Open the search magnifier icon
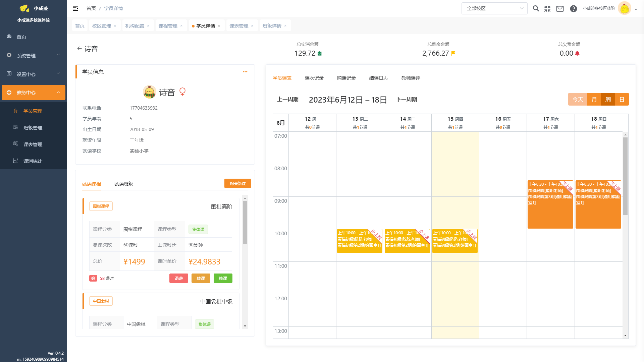 tap(536, 8)
